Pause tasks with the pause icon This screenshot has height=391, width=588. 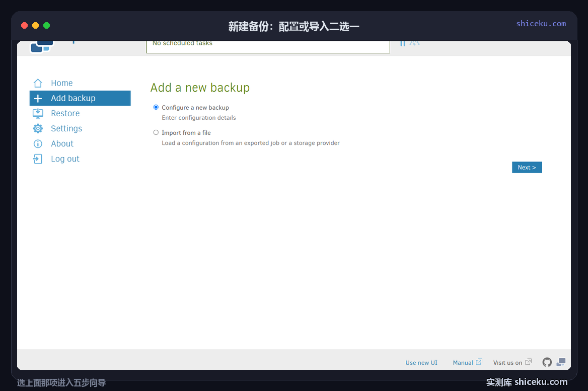403,43
